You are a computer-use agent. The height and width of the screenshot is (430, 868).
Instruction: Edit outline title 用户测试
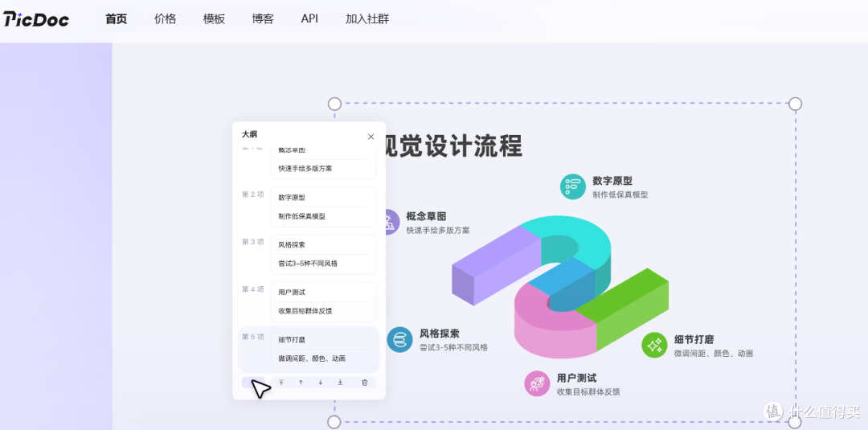tap(292, 293)
